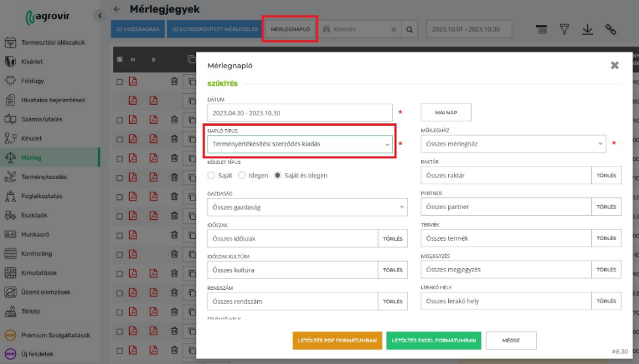Close the Mérlegnapló dialog with the X
This screenshot has width=639, height=364.
tap(615, 65)
